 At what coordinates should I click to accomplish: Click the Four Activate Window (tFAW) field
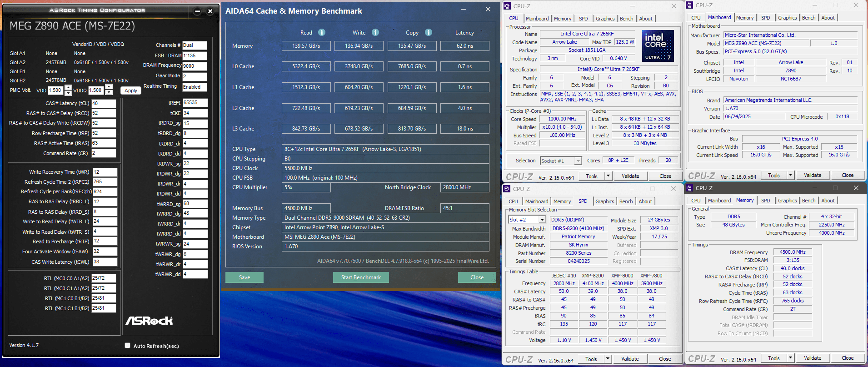tap(105, 251)
